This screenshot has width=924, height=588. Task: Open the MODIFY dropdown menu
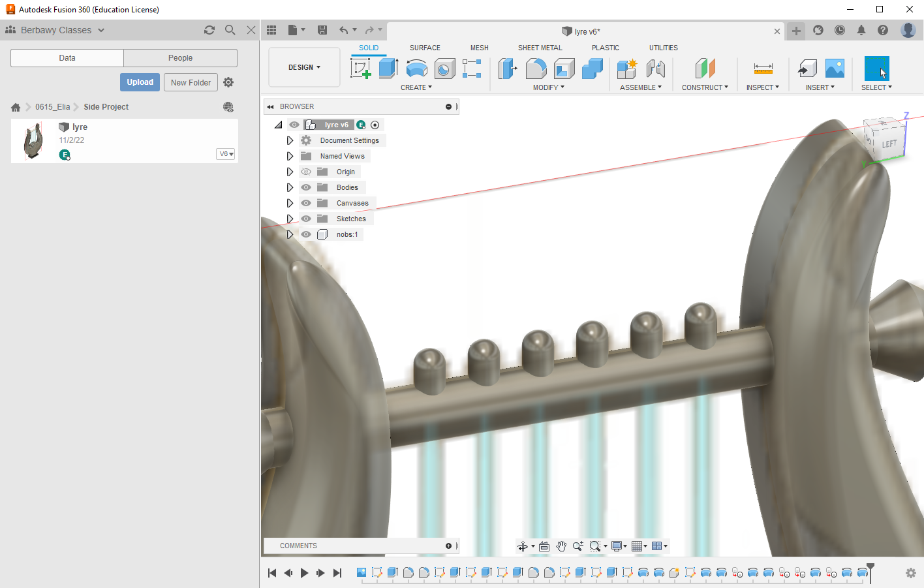point(549,87)
